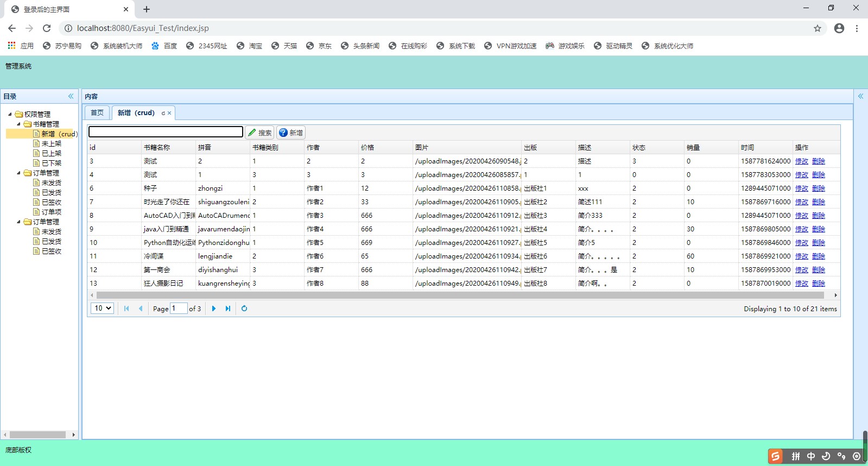Click the 销量 column header
Screen dimensions: 868x466
coord(711,148)
